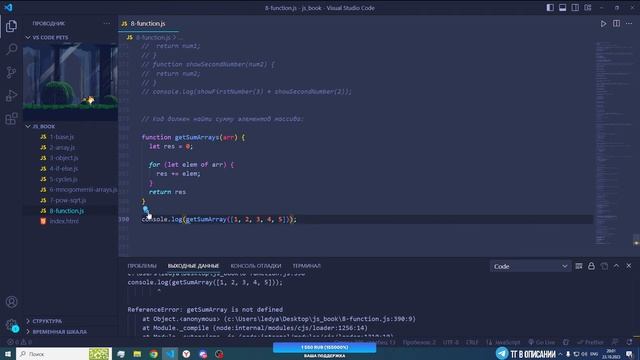Open Chrome from the taskbar

coord(153,354)
